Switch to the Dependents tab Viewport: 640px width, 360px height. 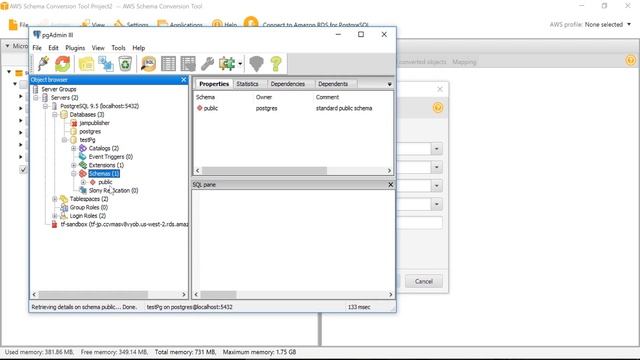[333, 84]
